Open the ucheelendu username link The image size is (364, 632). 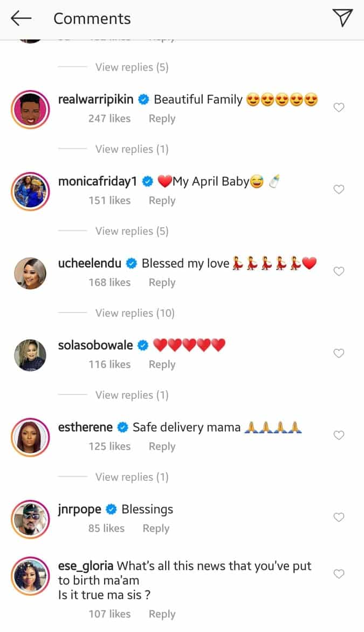91,263
